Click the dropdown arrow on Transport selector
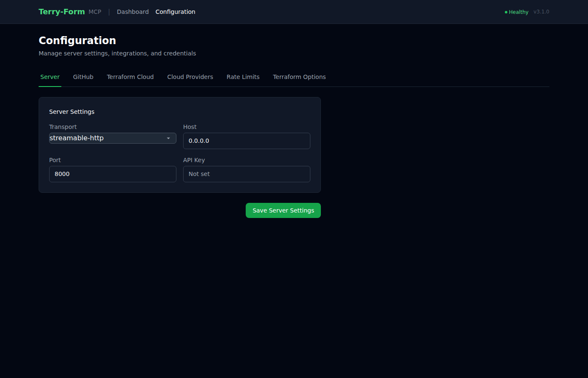This screenshot has width=588, height=378. [169, 138]
